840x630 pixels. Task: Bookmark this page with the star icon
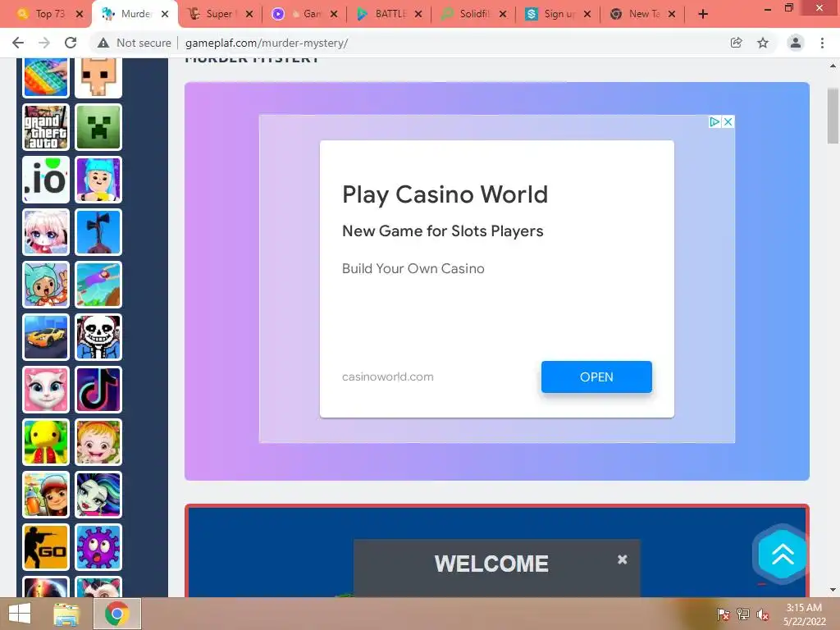[763, 43]
